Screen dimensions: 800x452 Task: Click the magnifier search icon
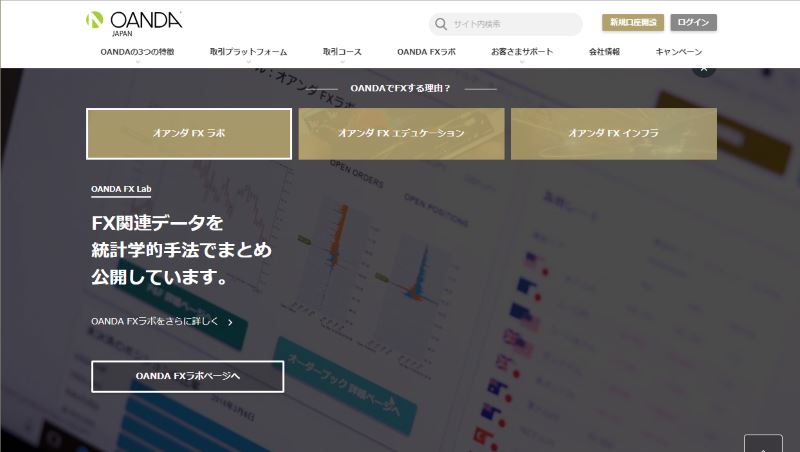tap(441, 24)
